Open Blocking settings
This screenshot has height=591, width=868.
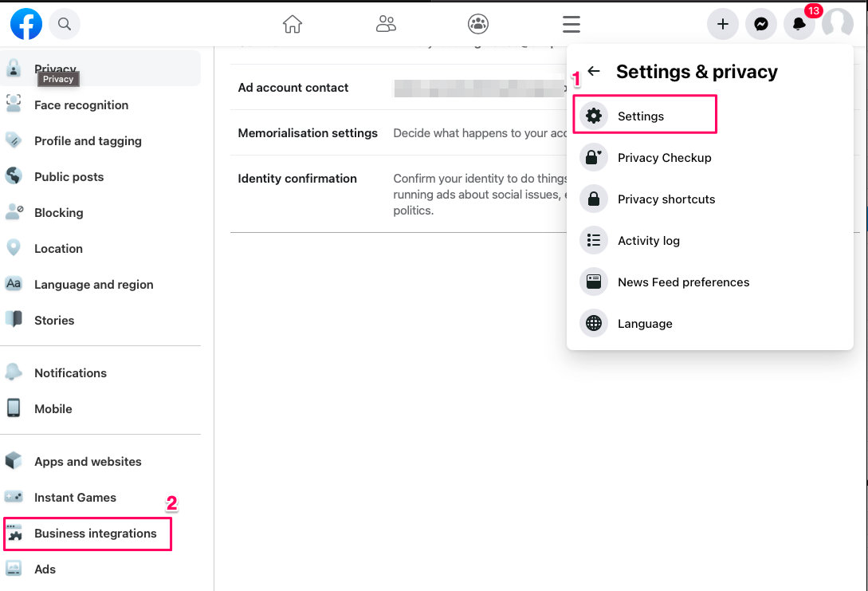click(100, 212)
